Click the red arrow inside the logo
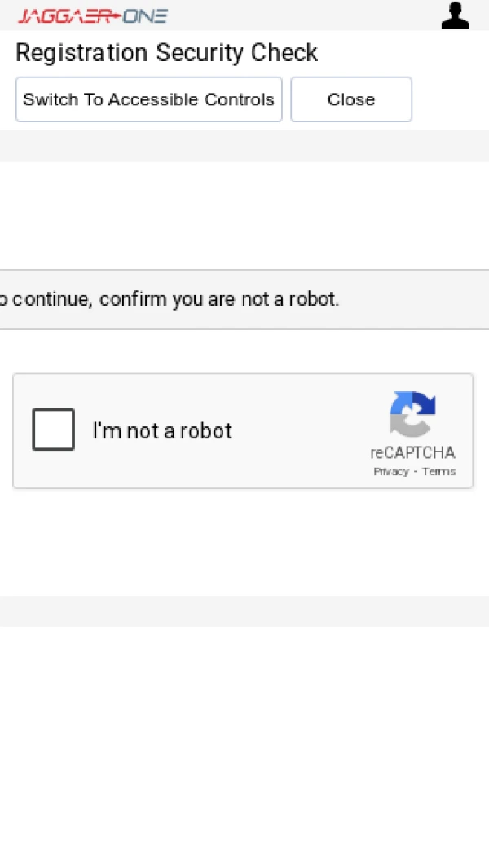This screenshot has width=489, height=868. tap(112, 15)
